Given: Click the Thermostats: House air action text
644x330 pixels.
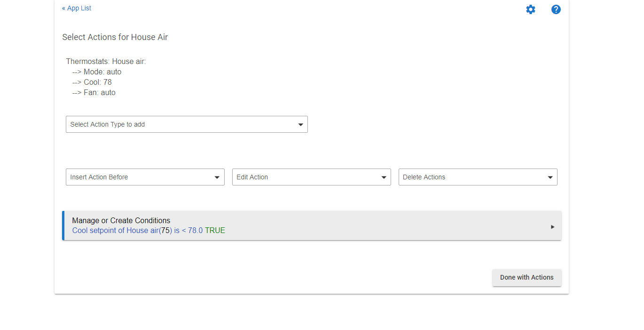Looking at the screenshot, I should [x=106, y=62].
